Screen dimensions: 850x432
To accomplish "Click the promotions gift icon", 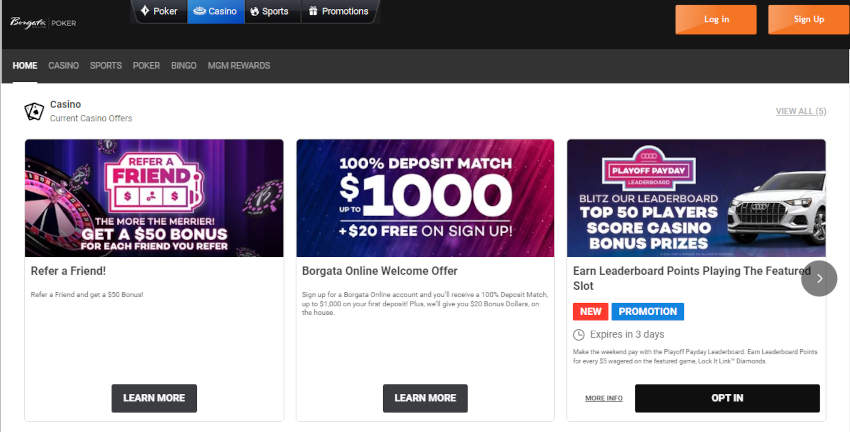I will pos(312,11).
